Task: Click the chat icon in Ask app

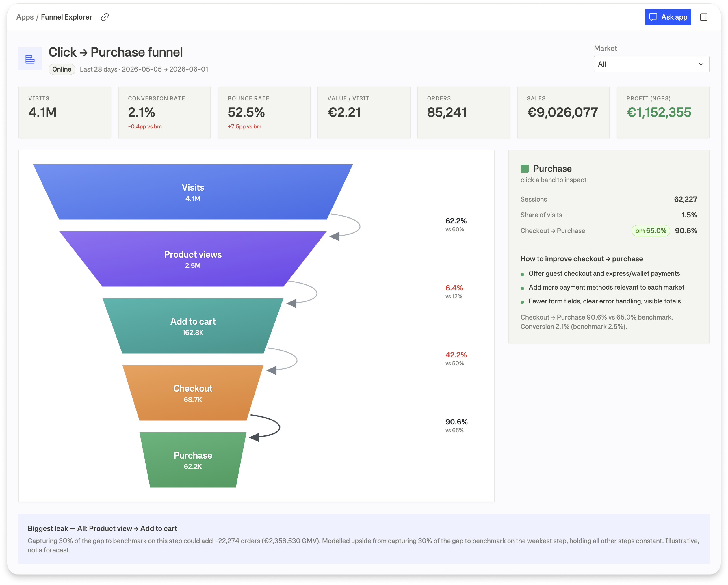Action: [x=653, y=17]
